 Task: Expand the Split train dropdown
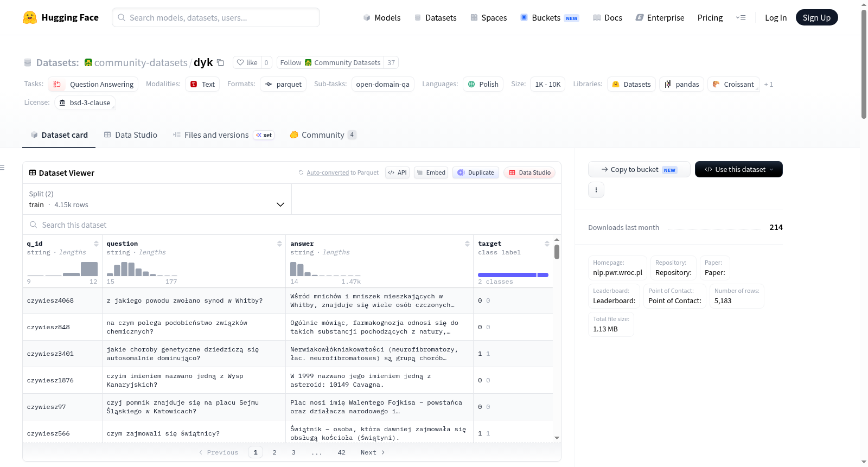157,199
